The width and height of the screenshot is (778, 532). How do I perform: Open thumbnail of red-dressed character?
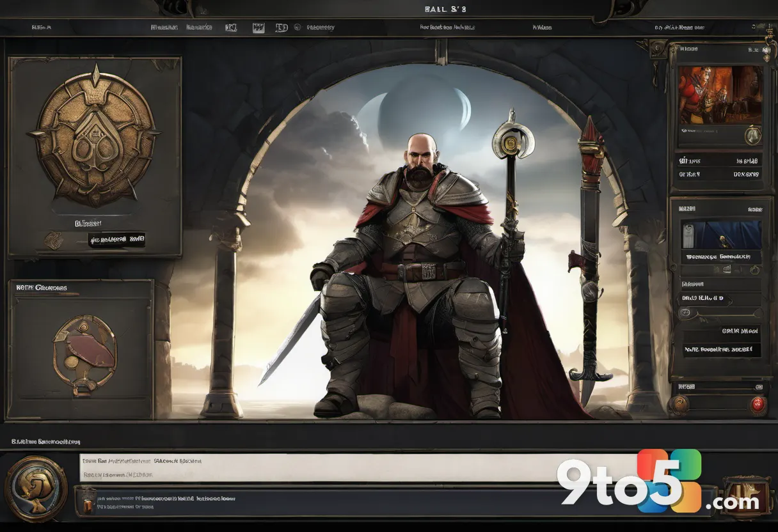pyautogui.click(x=720, y=96)
